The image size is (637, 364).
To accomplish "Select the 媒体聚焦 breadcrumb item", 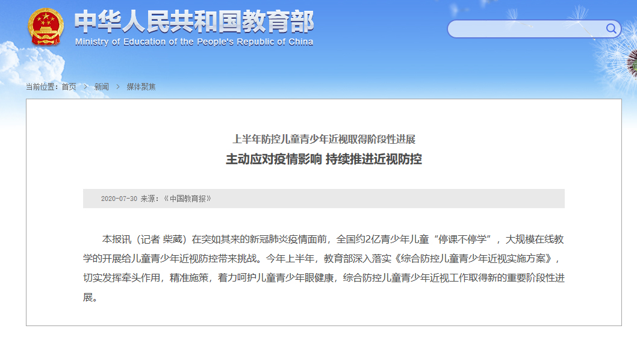I will click(141, 87).
